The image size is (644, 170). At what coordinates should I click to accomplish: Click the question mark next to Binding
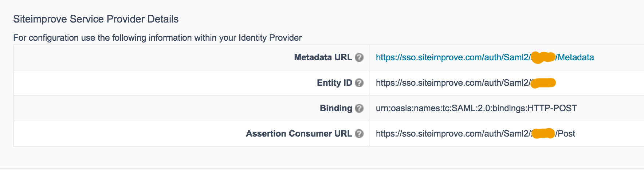pyautogui.click(x=359, y=108)
